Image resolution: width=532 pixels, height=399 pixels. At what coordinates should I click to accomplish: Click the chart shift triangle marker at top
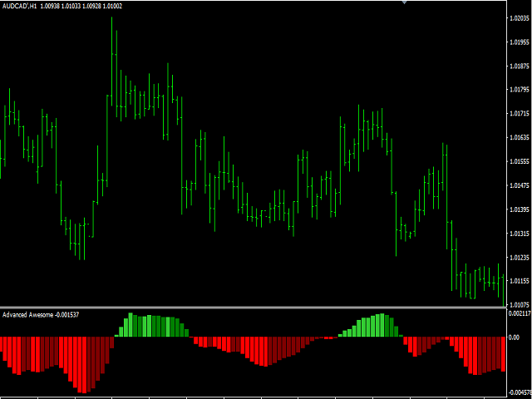point(404,2)
